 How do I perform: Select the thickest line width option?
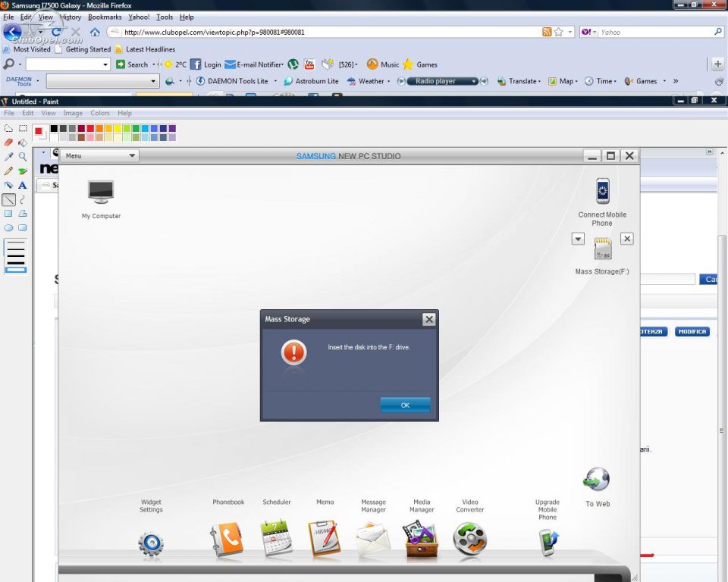coord(16,270)
